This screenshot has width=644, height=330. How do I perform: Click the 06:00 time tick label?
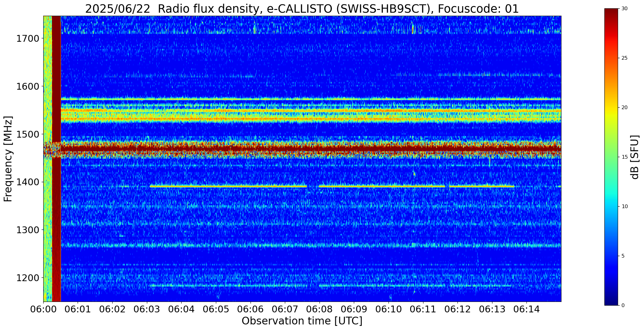coord(43,309)
